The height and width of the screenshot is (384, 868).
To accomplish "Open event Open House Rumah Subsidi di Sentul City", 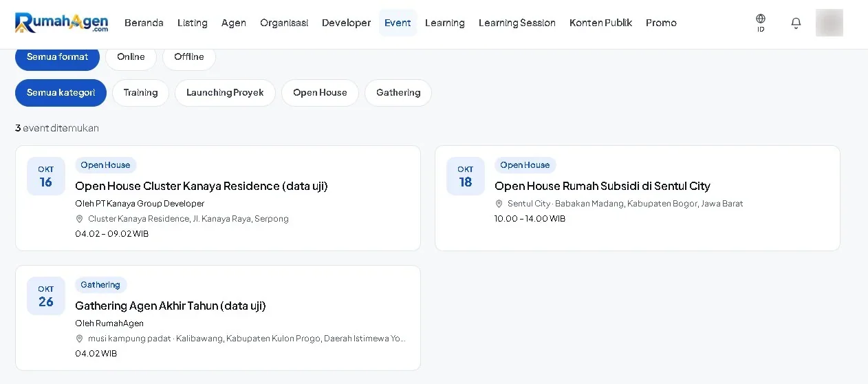I will tap(603, 186).
